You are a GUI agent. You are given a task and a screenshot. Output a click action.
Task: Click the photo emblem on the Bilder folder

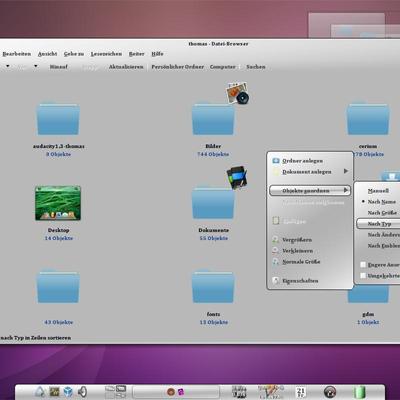coord(237,93)
